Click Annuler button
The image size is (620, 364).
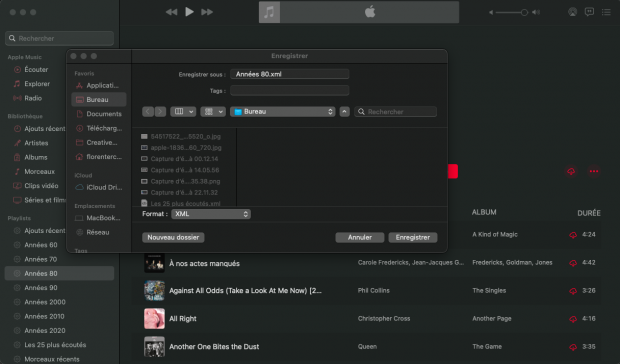360,237
